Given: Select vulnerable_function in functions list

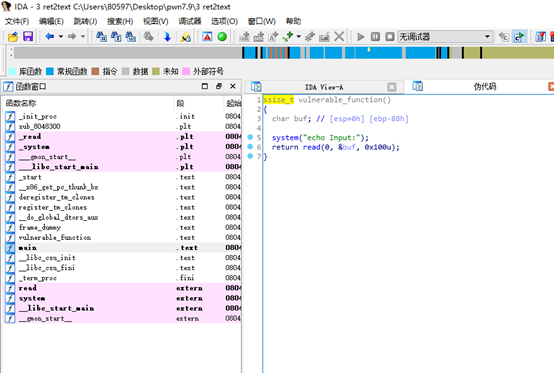Looking at the screenshot, I should (x=123, y=238).
